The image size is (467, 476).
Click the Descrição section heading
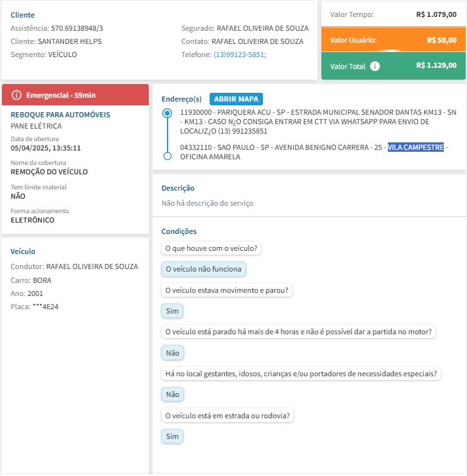coord(178,188)
